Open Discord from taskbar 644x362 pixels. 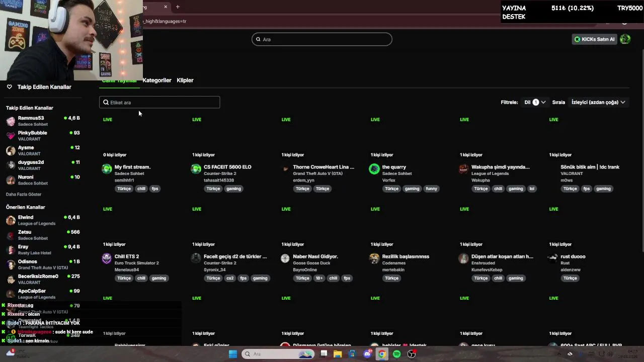tap(367, 354)
